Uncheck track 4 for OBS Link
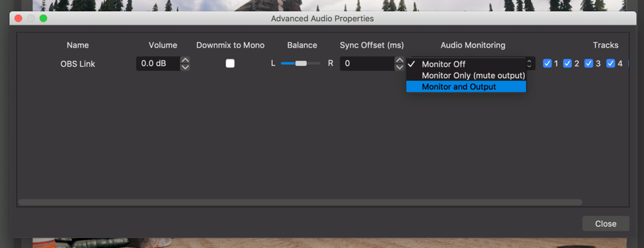Viewport: 644px width, 248px height. click(x=610, y=63)
